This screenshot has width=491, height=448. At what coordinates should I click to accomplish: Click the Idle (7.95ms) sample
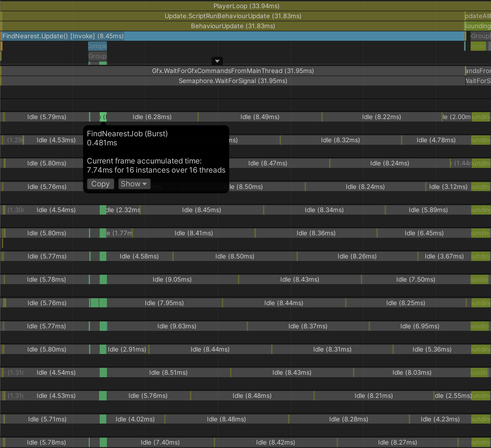164,303
